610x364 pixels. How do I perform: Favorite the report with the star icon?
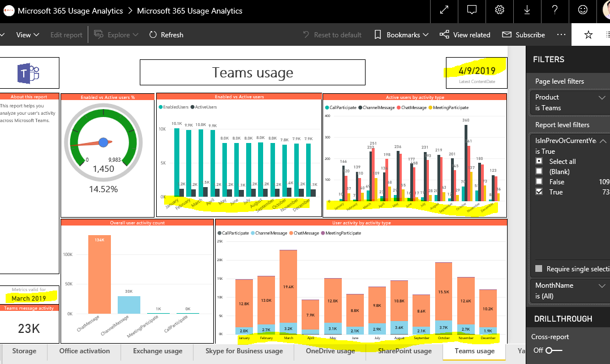point(588,35)
